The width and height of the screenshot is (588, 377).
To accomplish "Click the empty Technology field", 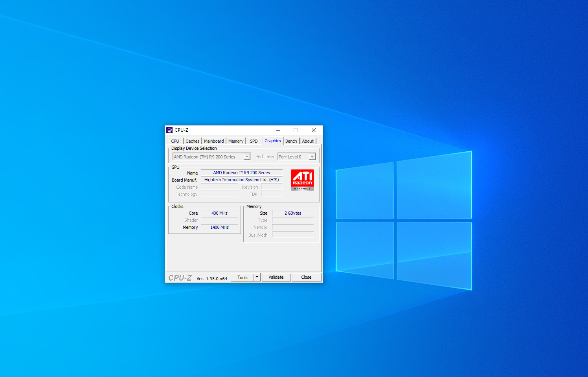I will point(219,194).
